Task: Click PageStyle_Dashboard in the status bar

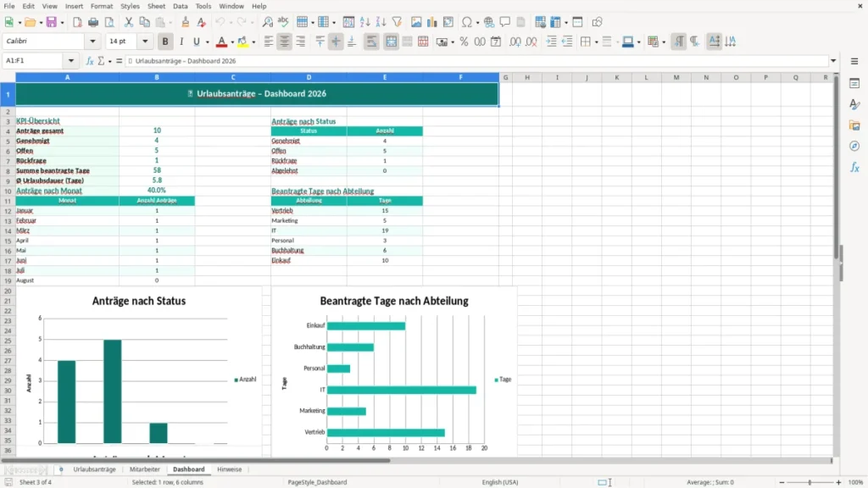Action: [x=317, y=482]
